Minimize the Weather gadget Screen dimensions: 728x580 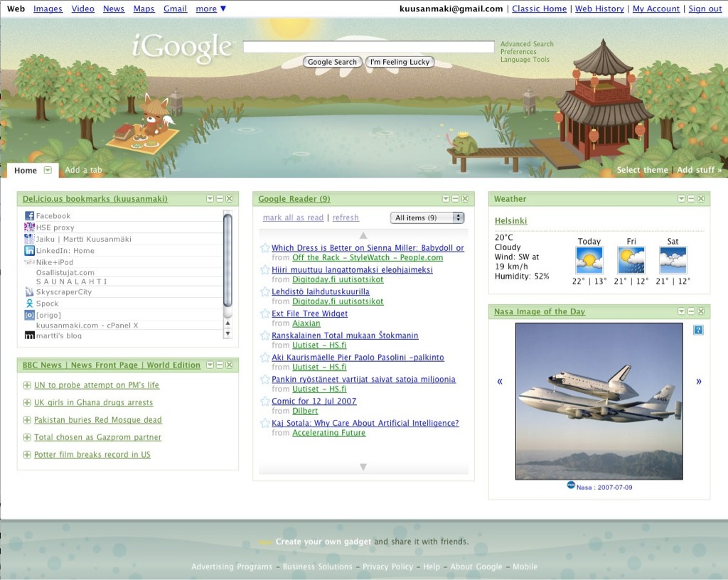point(691,199)
